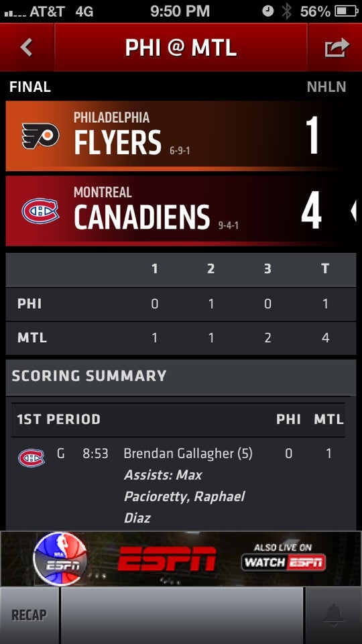
Task: Tap the Philadelphia Flyers logo
Action: 40,136
